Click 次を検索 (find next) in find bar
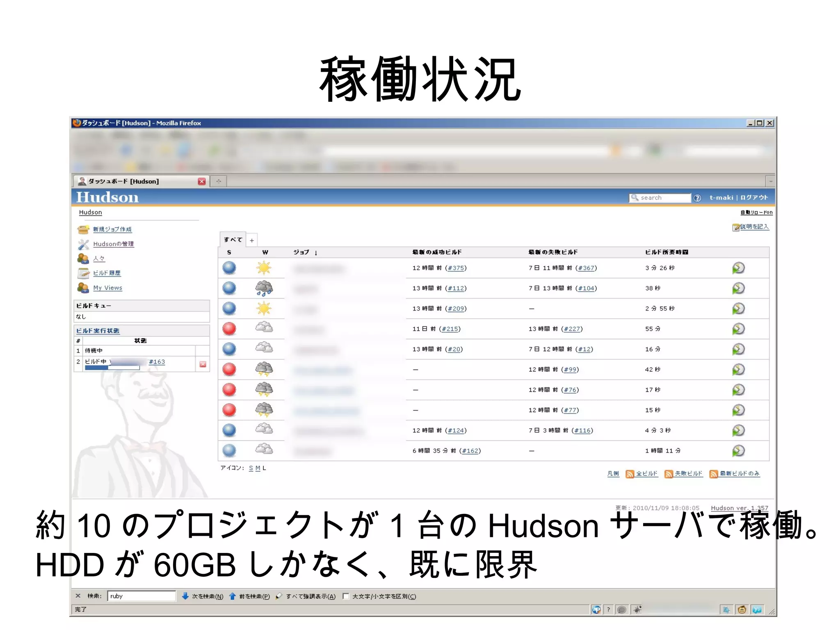Viewport: 840px width, 630px height. click(203, 596)
